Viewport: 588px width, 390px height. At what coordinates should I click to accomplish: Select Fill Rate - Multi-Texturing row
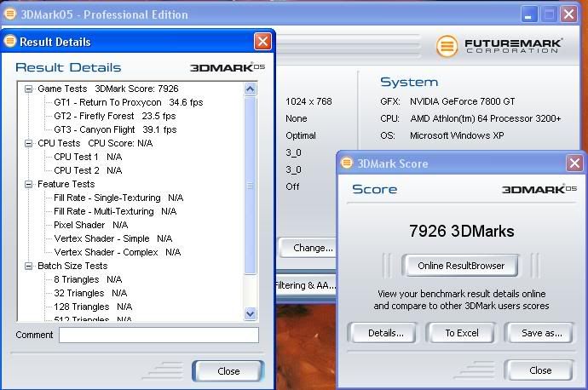point(115,212)
